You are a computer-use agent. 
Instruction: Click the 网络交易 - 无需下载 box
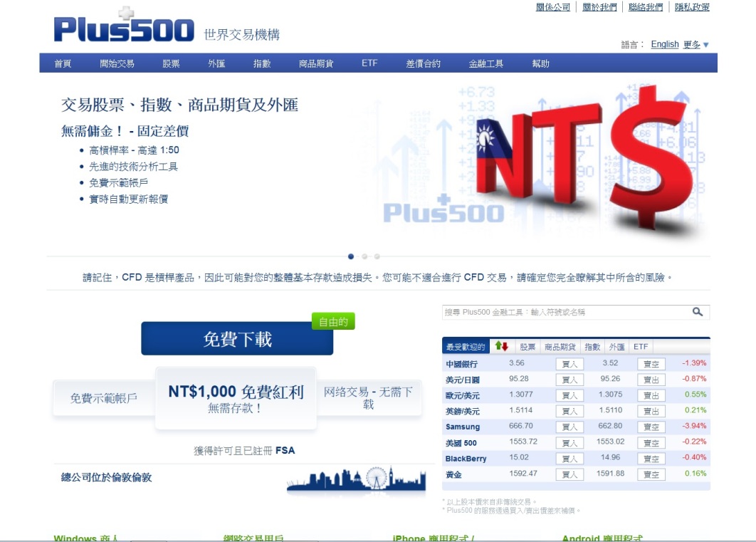click(x=368, y=398)
